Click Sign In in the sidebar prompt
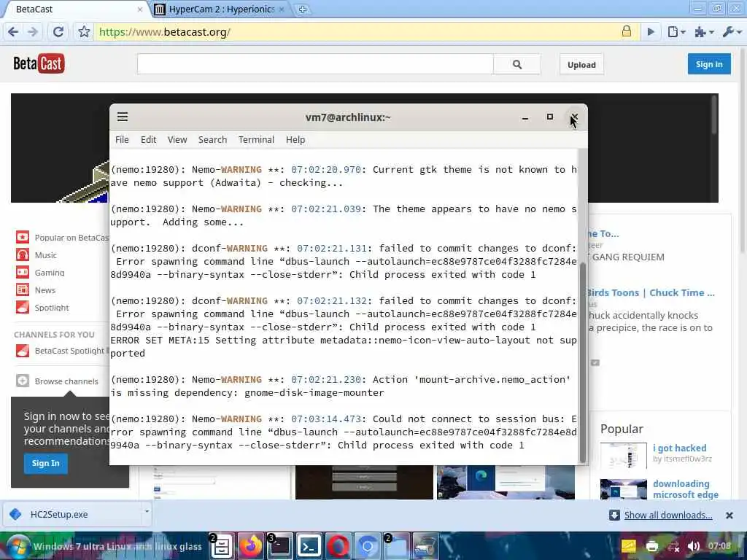This screenshot has height=560, width=747. (46, 463)
